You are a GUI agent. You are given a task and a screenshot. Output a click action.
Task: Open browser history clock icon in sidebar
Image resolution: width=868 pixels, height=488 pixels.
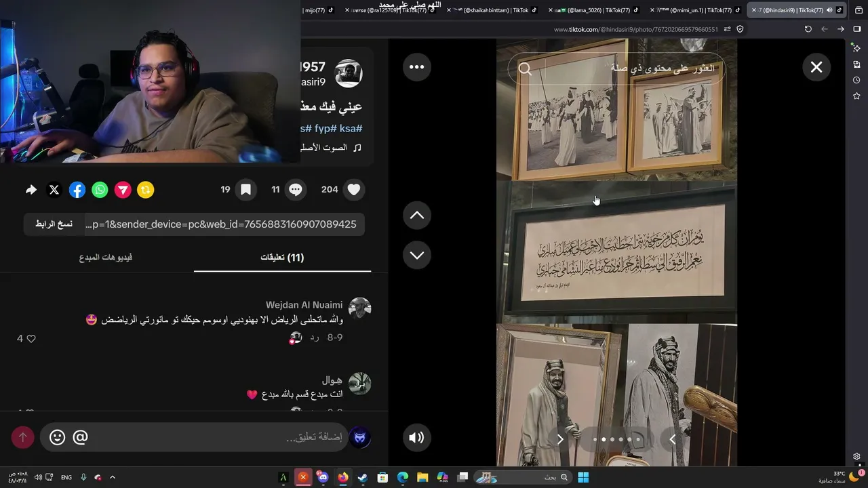856,80
